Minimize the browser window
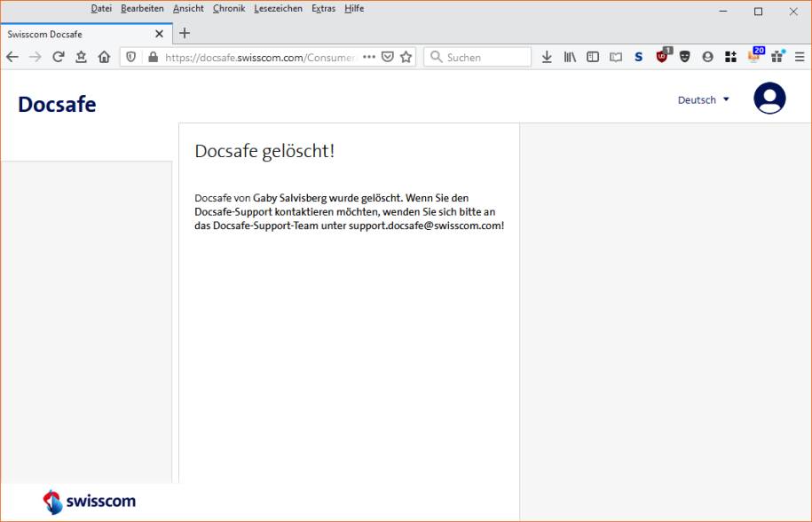 tap(723, 11)
